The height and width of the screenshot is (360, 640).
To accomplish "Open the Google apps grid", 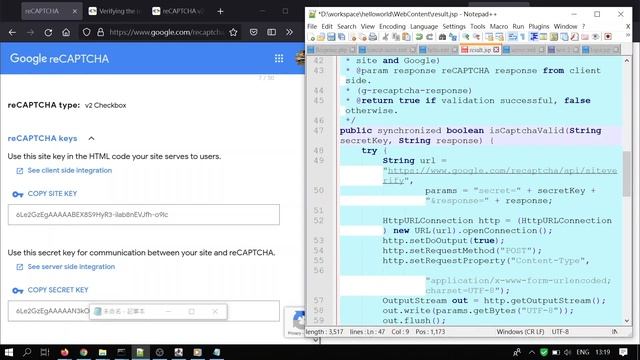I will [x=279, y=59].
